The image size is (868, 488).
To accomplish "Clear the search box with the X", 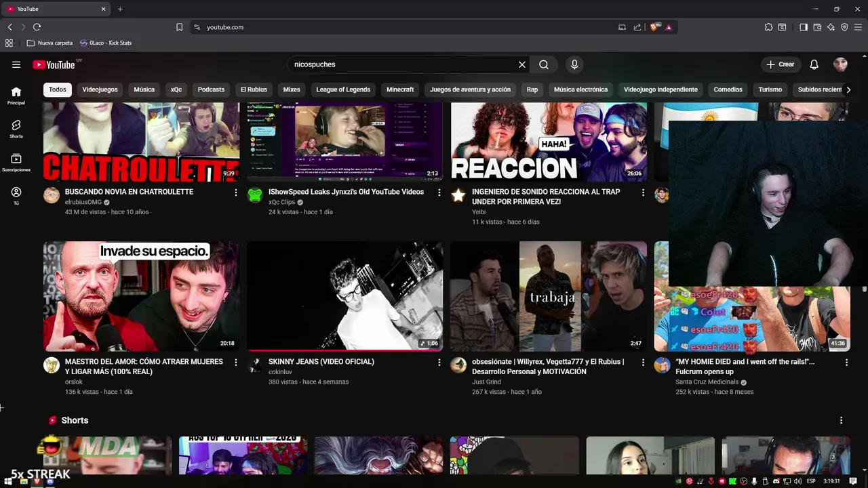I will coord(522,64).
